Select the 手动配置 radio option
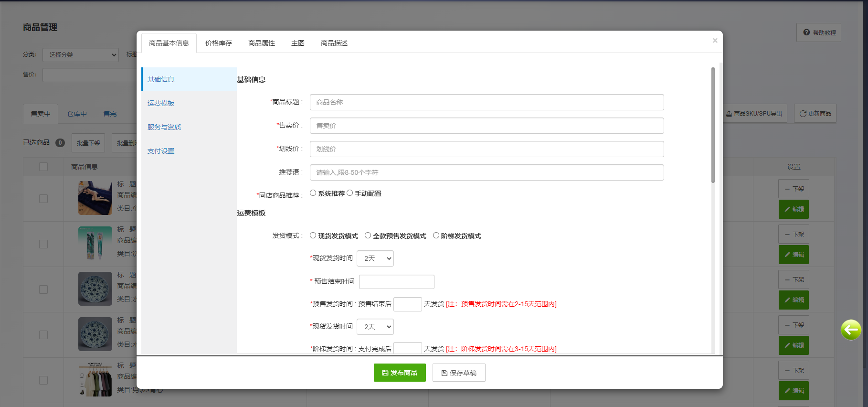 coord(350,193)
